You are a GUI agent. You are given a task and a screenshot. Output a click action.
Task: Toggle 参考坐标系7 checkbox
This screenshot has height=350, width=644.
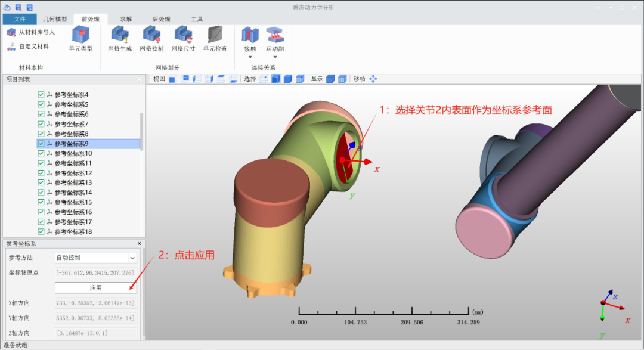tap(41, 124)
